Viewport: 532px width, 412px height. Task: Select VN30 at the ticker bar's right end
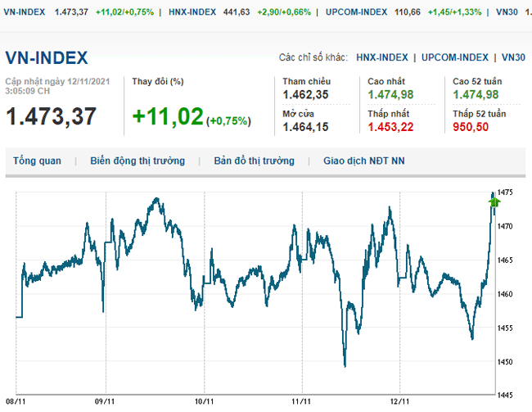[x=506, y=12]
